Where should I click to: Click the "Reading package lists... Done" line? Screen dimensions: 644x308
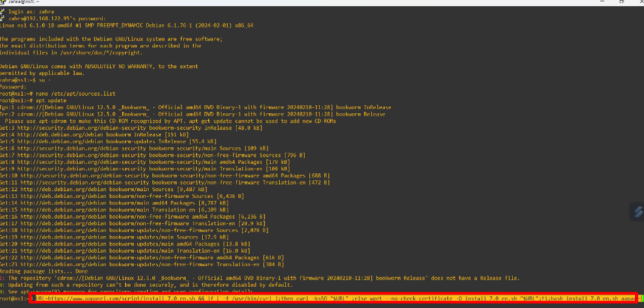point(41,270)
